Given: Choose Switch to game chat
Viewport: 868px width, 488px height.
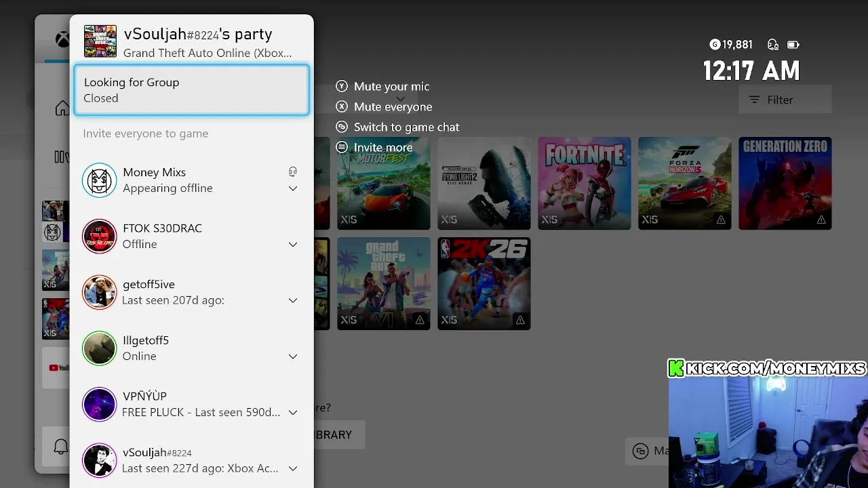Looking at the screenshot, I should coord(406,127).
